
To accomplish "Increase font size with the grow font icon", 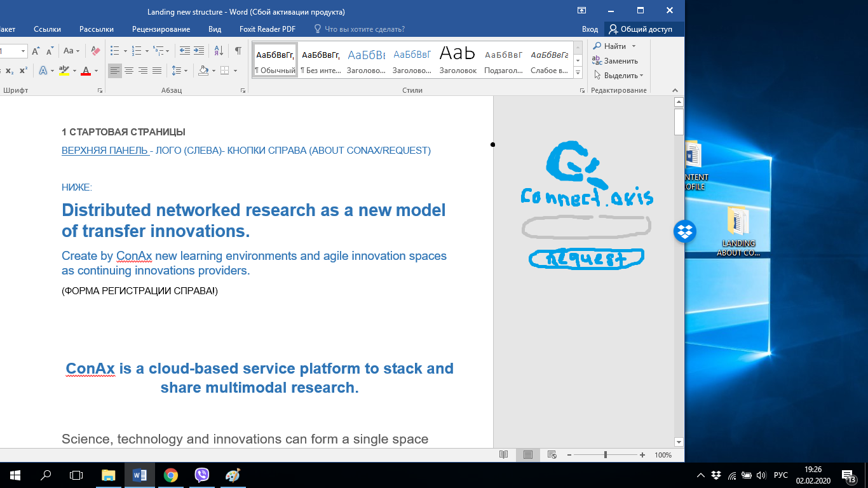I will click(36, 51).
